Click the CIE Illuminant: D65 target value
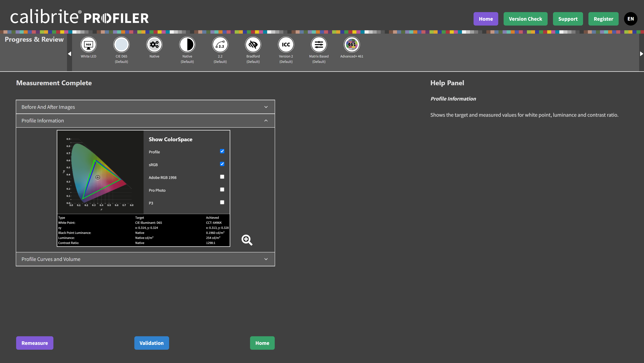Screen dimensions: 644x363 tap(148, 223)
